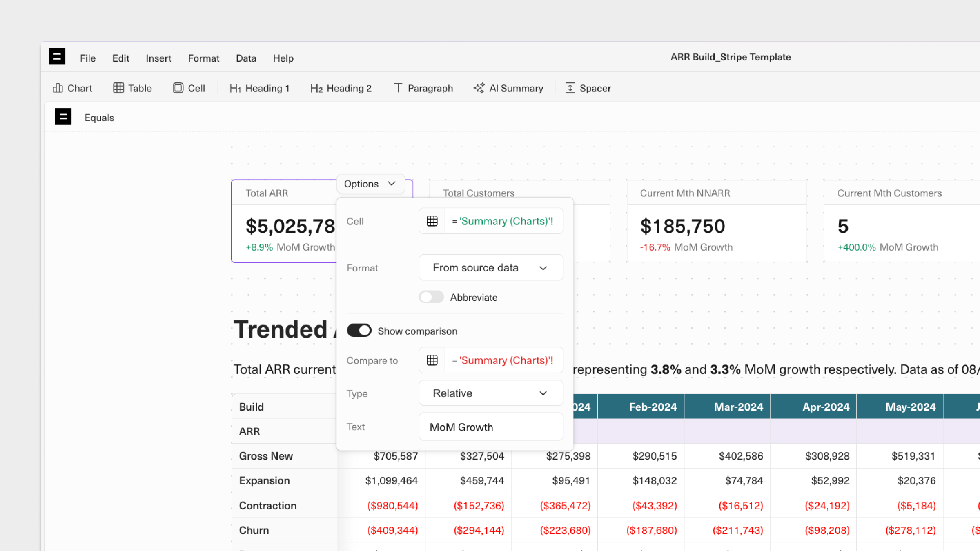Add a Heading 1 block

point(259,88)
